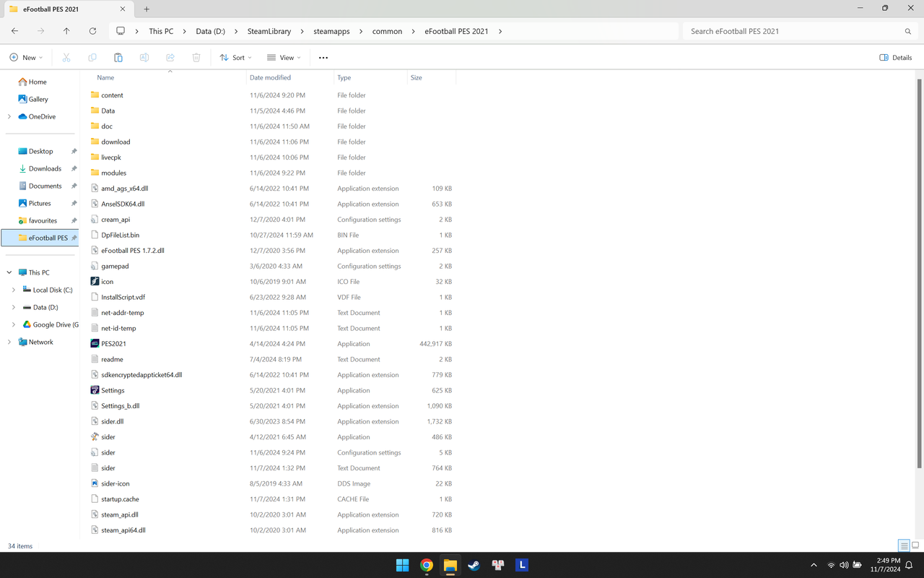
Task: Open Steam from the taskbar
Action: [x=474, y=564]
